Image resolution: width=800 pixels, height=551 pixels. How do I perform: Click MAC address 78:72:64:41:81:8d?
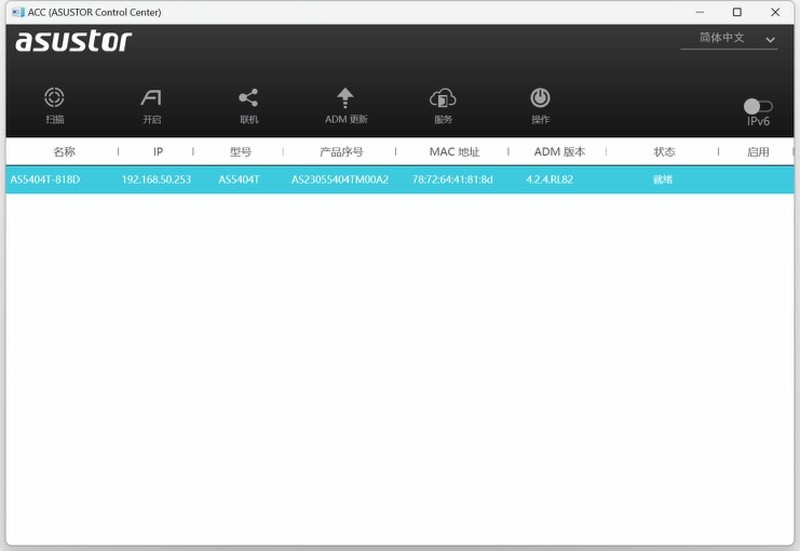coord(453,180)
